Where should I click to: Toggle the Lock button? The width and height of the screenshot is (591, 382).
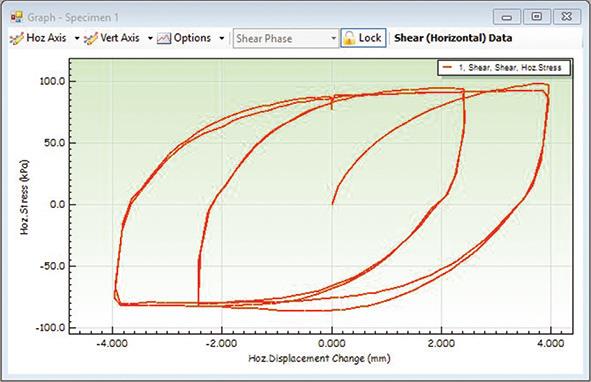tap(363, 38)
